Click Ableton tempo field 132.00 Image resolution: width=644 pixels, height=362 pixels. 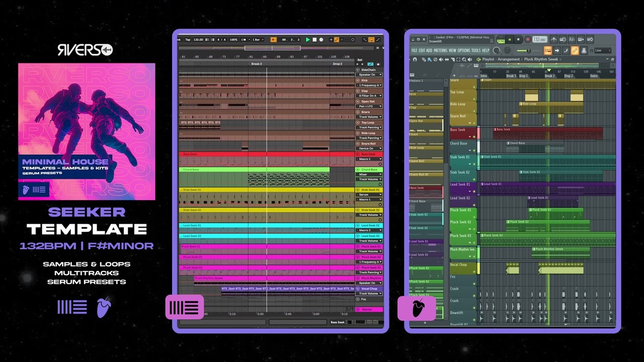tap(198, 40)
